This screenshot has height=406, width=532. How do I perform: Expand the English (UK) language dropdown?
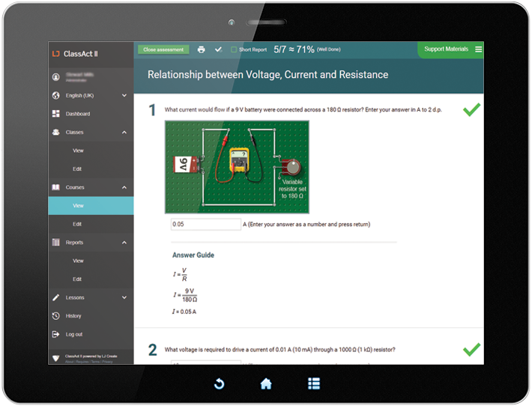(124, 95)
